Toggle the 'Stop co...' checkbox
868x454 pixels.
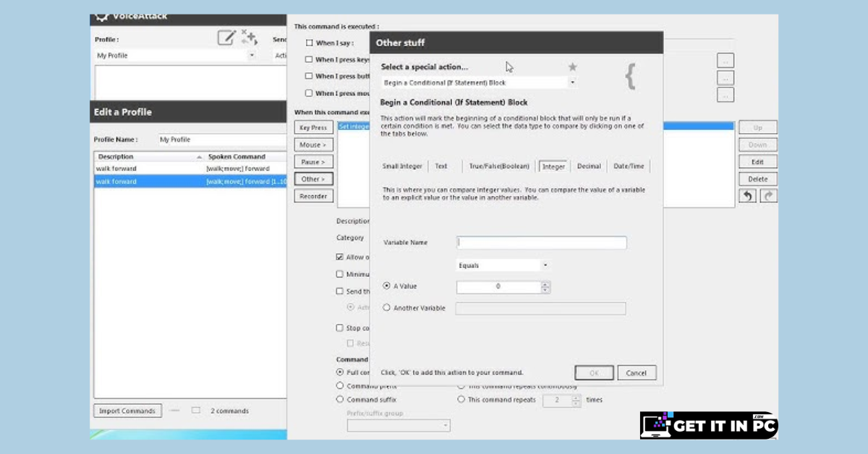(340, 327)
